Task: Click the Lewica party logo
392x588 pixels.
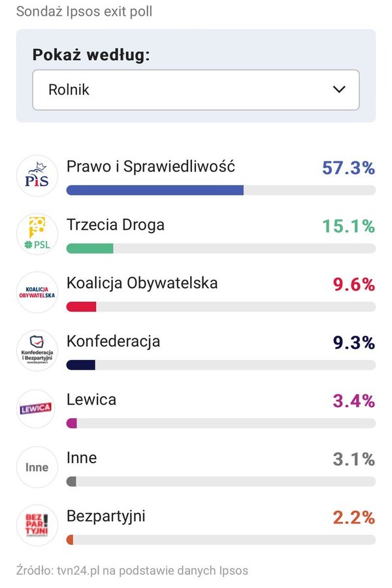Action: pyautogui.click(x=37, y=409)
